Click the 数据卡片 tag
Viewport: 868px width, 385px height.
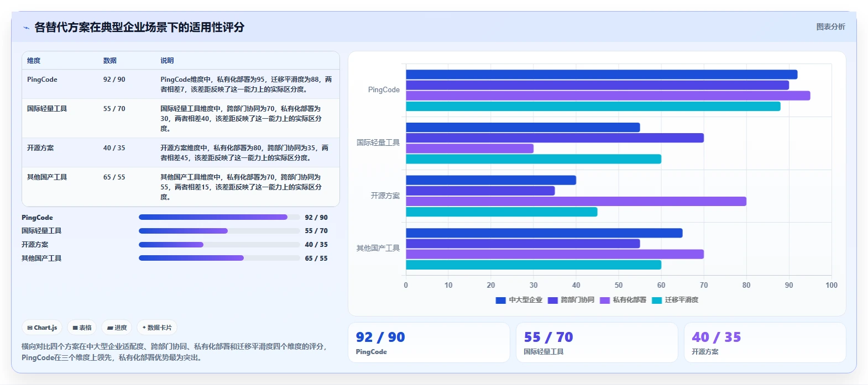[x=157, y=328]
